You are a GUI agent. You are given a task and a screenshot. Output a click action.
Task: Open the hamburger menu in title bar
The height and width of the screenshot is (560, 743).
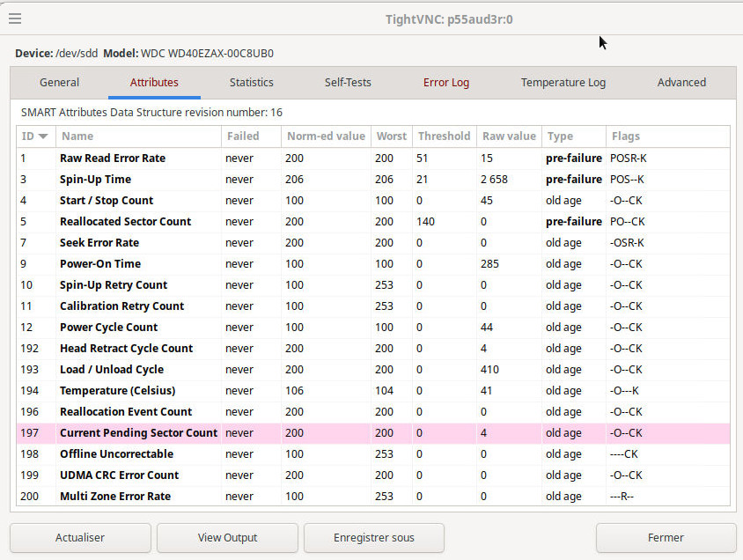pos(15,18)
